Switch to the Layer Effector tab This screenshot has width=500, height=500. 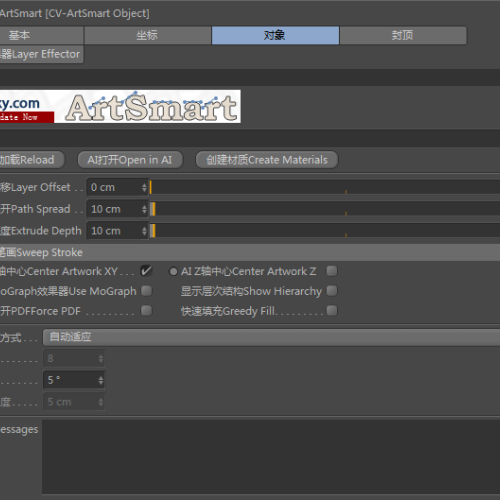coord(41,54)
